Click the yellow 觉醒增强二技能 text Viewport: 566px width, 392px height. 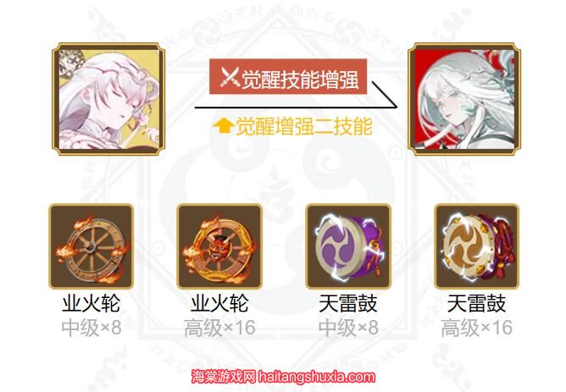pyautogui.click(x=303, y=127)
